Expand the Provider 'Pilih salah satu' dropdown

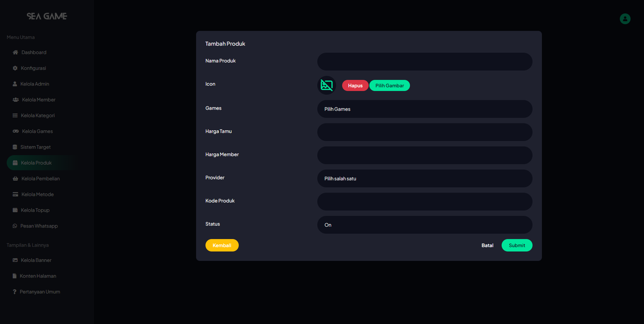point(425,179)
